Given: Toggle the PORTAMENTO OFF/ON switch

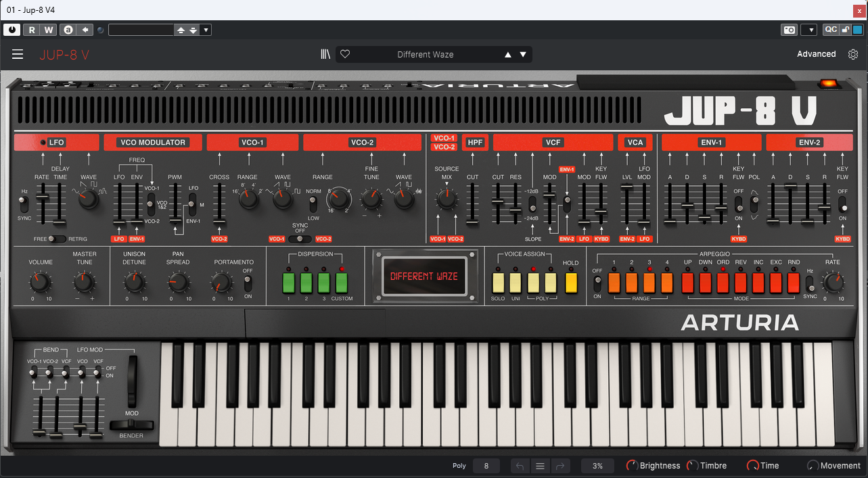Looking at the screenshot, I should (248, 283).
